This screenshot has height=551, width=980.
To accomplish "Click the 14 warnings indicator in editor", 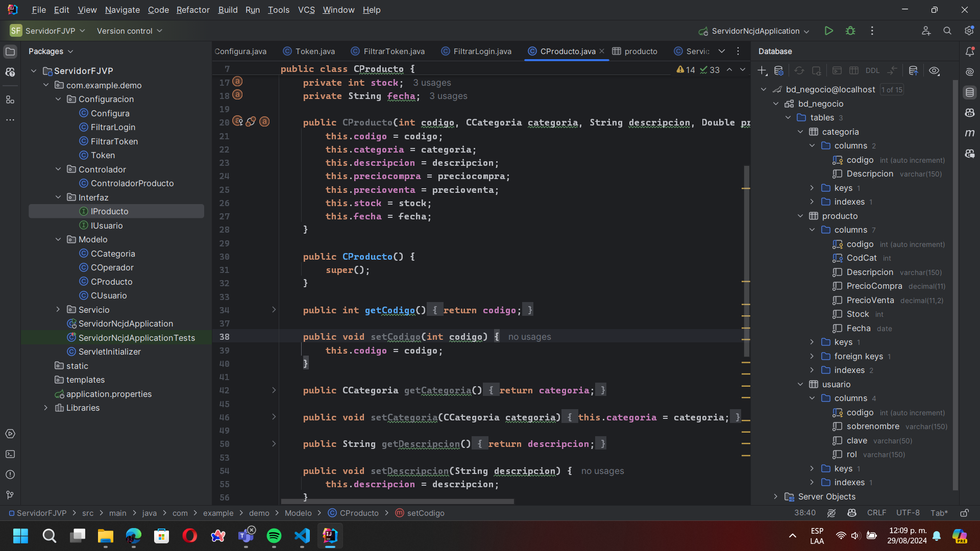I will point(685,70).
